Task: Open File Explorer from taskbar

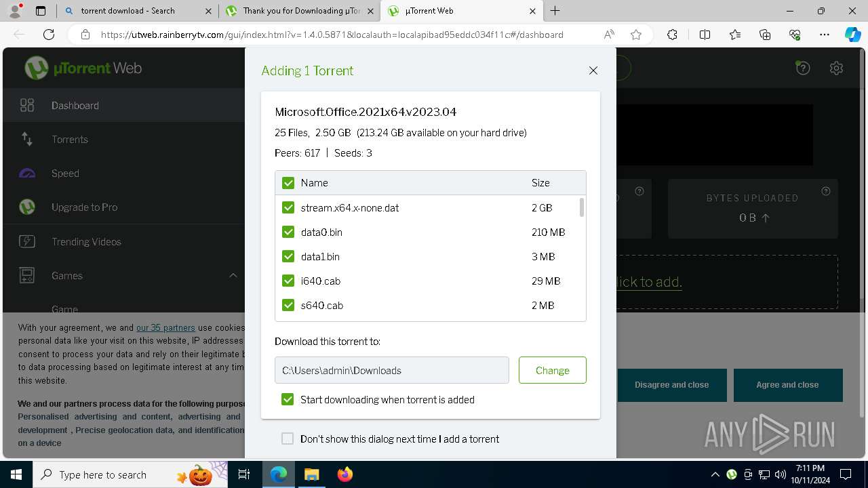Action: [311, 474]
